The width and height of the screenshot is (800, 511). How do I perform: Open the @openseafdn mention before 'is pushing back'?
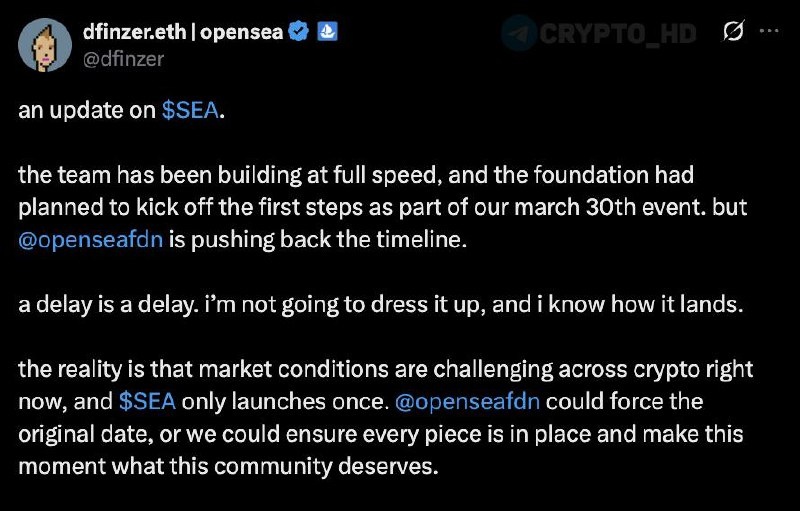point(91,240)
